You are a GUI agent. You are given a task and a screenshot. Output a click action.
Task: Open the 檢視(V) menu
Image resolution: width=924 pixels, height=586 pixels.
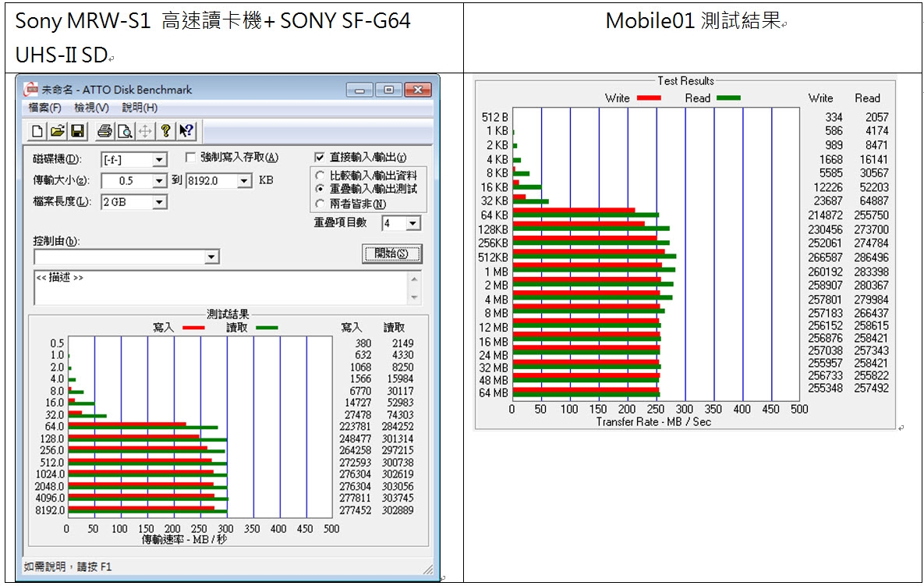[91, 108]
